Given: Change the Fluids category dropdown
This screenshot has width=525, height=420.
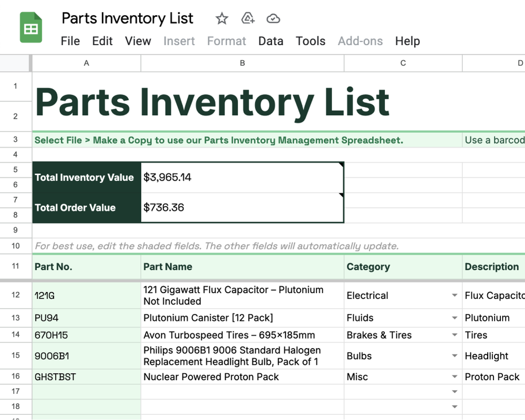Looking at the screenshot, I should point(455,318).
